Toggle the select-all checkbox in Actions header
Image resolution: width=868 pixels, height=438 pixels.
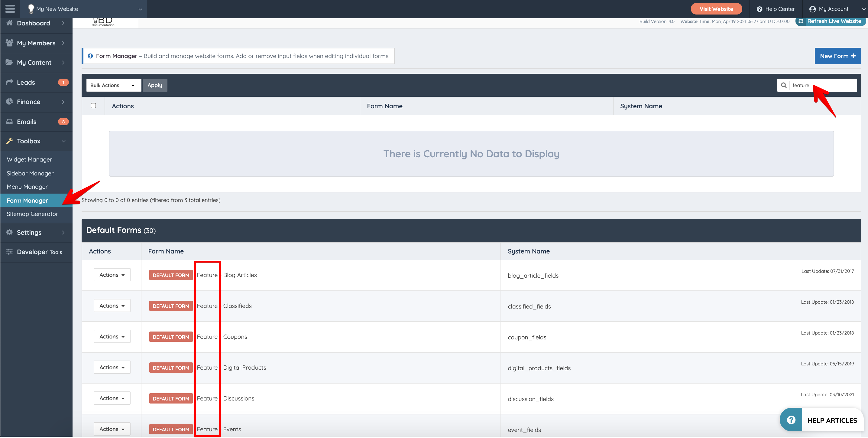pyautogui.click(x=93, y=106)
